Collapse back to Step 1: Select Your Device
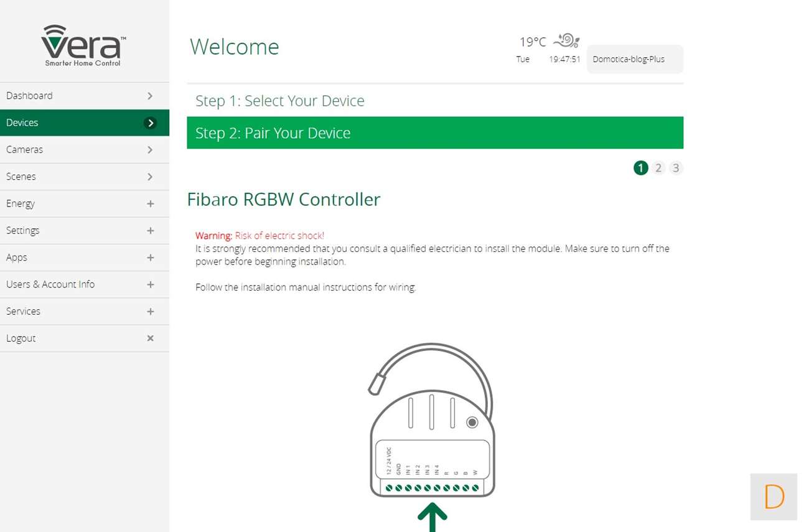The image size is (809, 532). [x=280, y=101]
